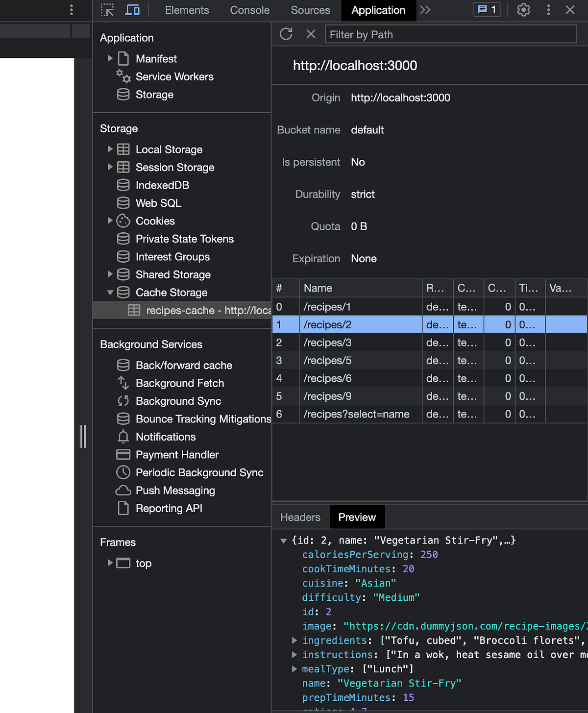Expand the Local Storage tree
The height and width of the screenshot is (713, 588).
click(110, 149)
